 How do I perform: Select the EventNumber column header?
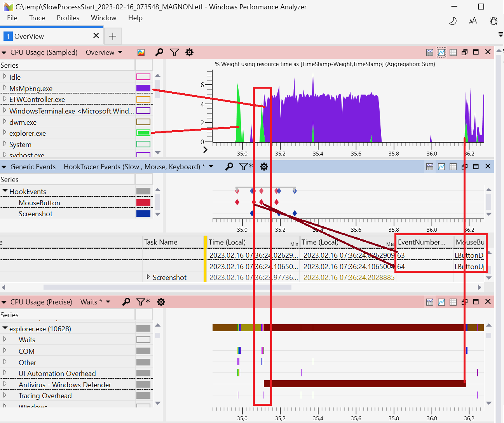click(x=422, y=242)
